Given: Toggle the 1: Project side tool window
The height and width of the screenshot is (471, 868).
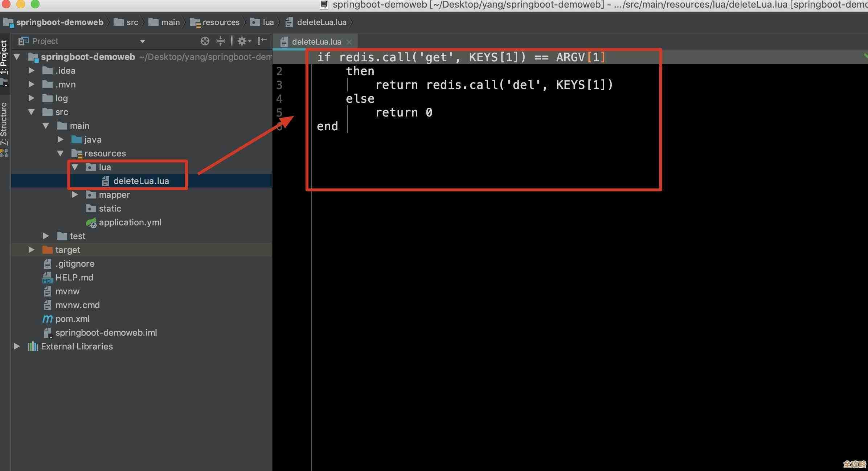Looking at the screenshot, I should pyautogui.click(x=4, y=58).
